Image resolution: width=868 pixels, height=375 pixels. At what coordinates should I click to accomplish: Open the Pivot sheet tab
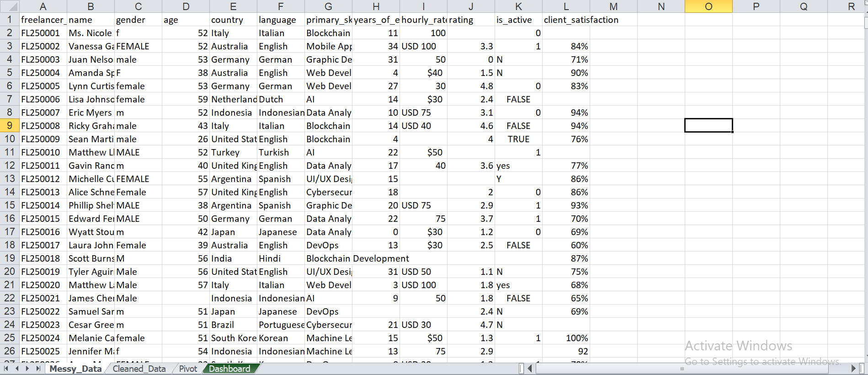[x=188, y=369]
